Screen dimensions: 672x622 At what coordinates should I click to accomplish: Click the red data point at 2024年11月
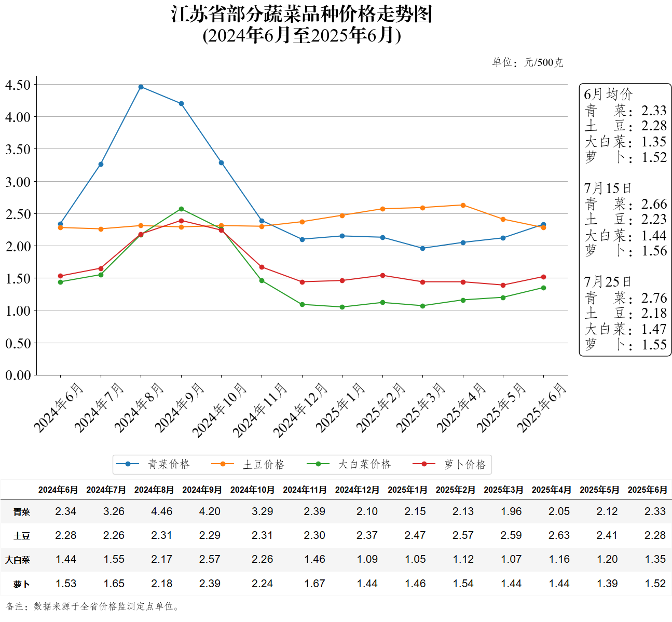[262, 267]
